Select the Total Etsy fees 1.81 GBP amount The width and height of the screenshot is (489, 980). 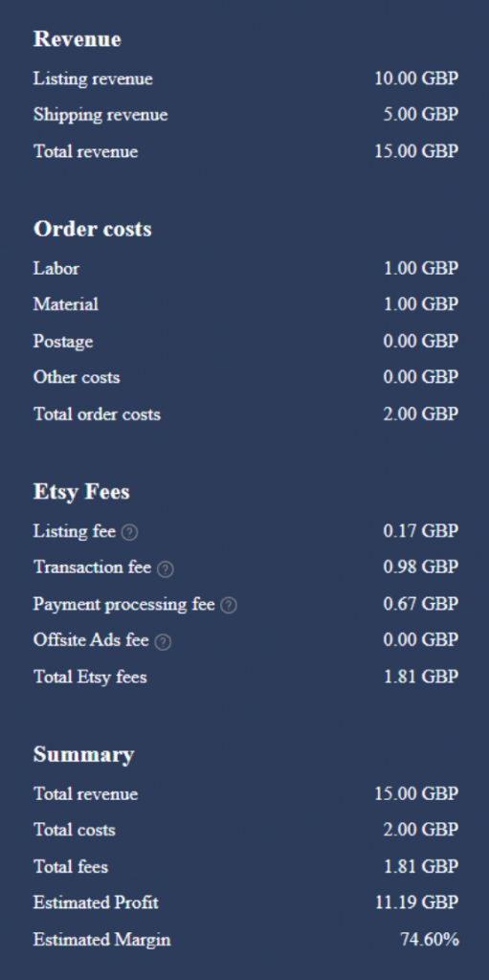click(421, 677)
